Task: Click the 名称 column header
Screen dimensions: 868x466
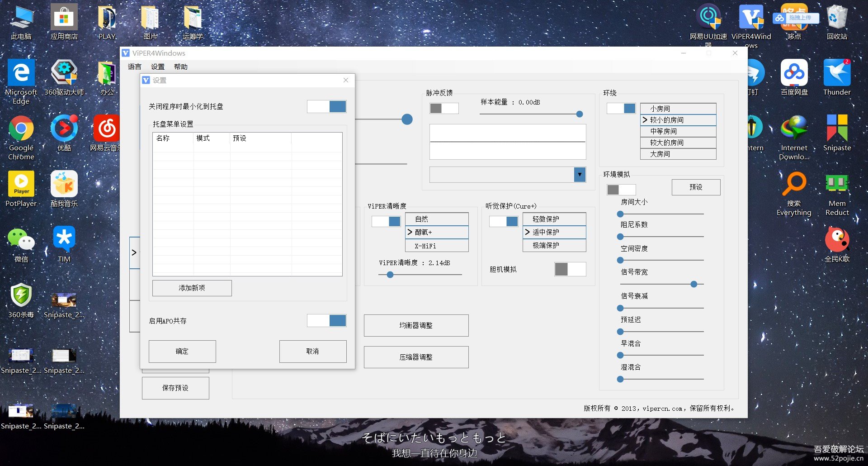Action: point(174,138)
